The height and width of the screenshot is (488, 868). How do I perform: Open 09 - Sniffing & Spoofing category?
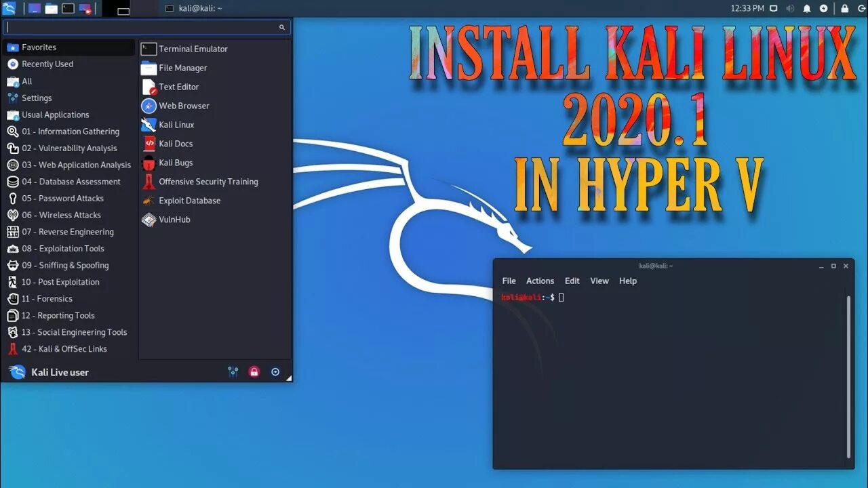click(69, 265)
